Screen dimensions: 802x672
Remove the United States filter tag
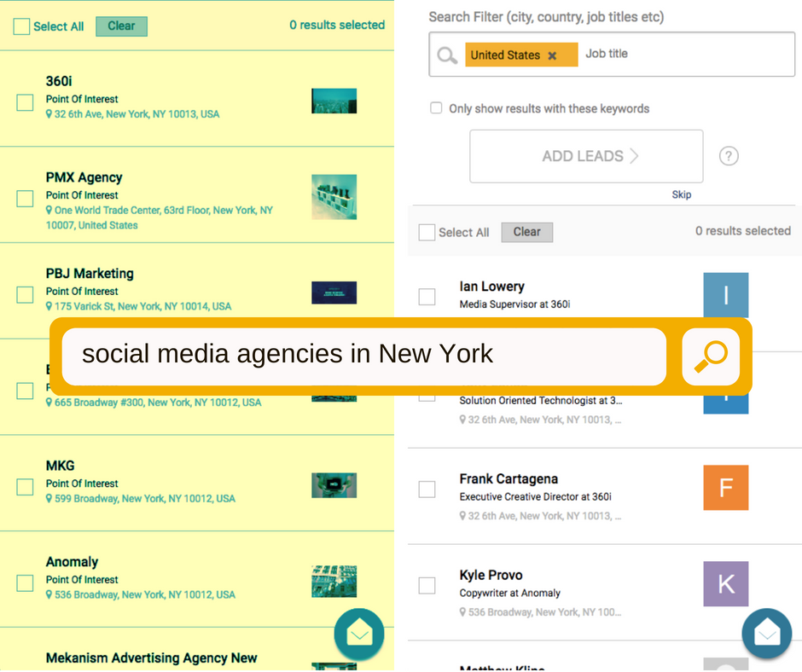(552, 55)
